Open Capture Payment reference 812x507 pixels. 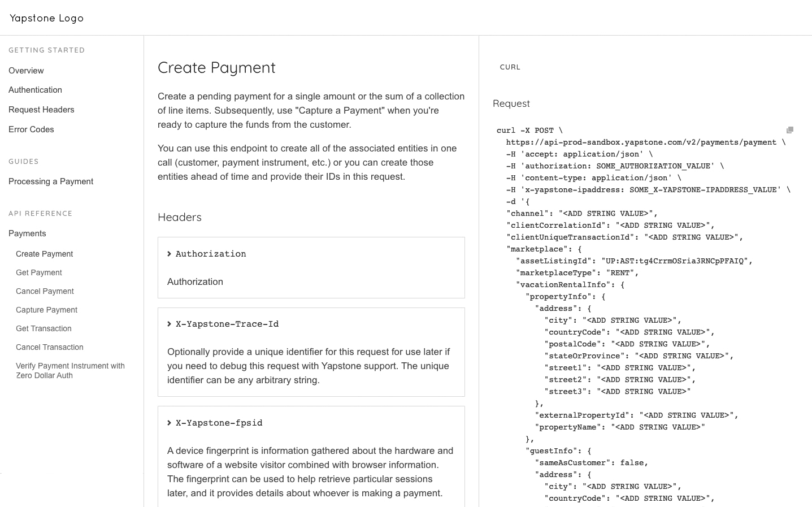pos(46,310)
